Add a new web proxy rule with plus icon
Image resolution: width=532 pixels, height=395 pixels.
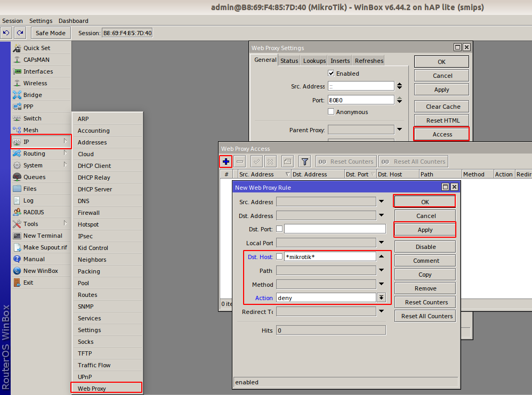(x=225, y=161)
